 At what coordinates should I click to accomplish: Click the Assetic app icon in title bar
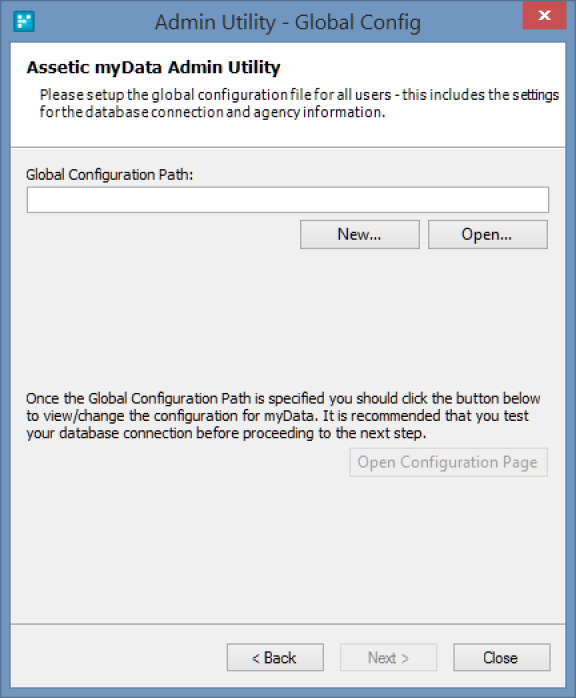point(24,22)
